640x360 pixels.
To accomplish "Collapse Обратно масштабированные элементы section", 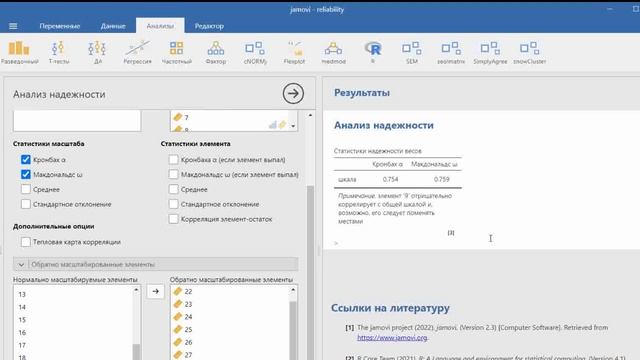I will pos(156,264).
